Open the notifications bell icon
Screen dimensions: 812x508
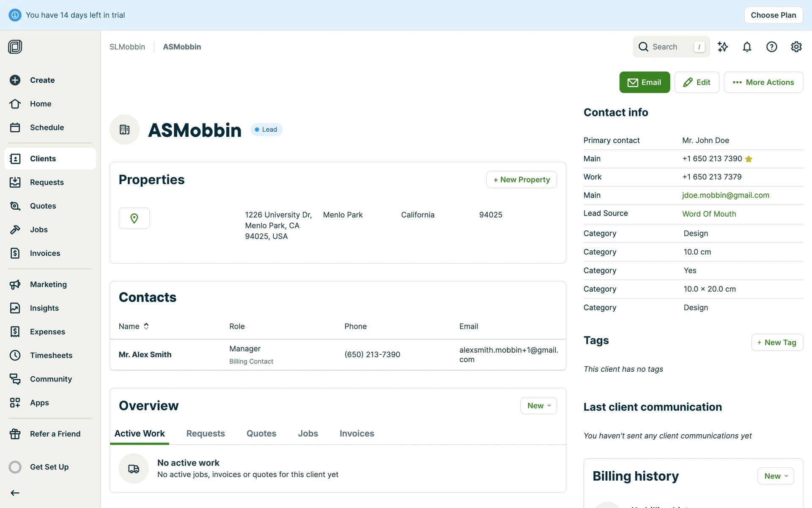click(x=747, y=47)
